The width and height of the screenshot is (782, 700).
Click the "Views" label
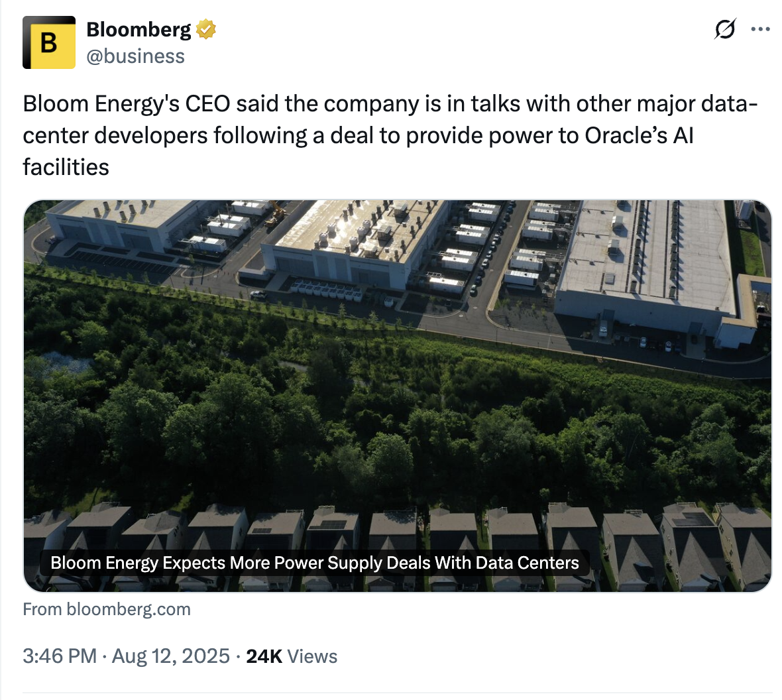(312, 656)
